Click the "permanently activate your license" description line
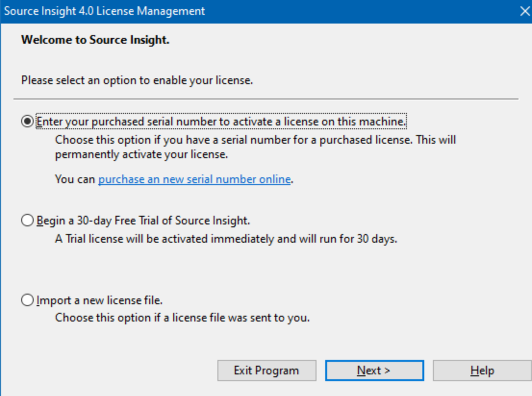Image resolution: width=532 pixels, height=396 pixels. (141, 155)
